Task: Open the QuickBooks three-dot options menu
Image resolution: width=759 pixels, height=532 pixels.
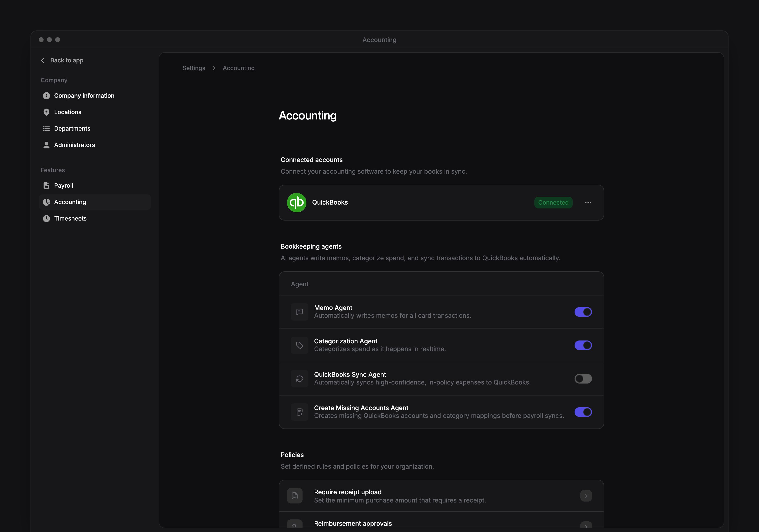Action: [x=588, y=202]
